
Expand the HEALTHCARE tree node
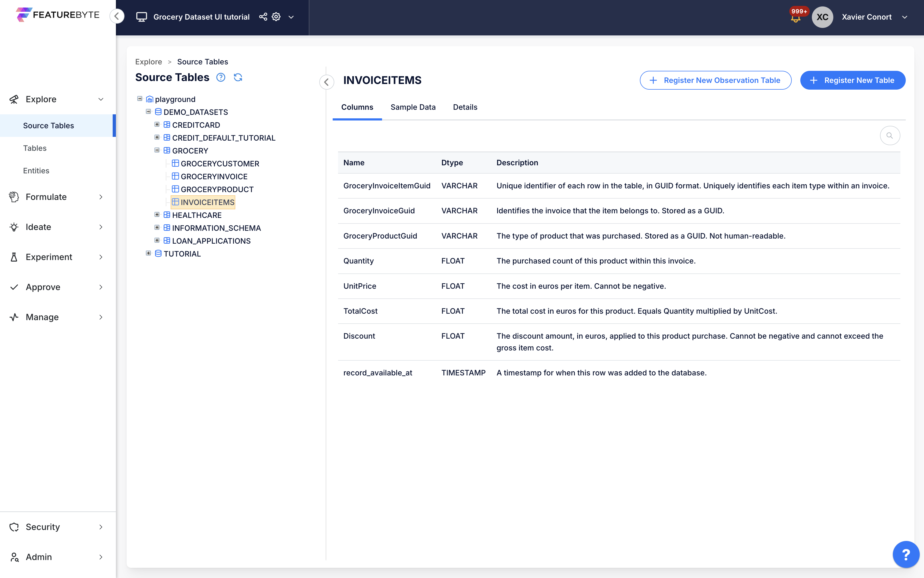[157, 215]
